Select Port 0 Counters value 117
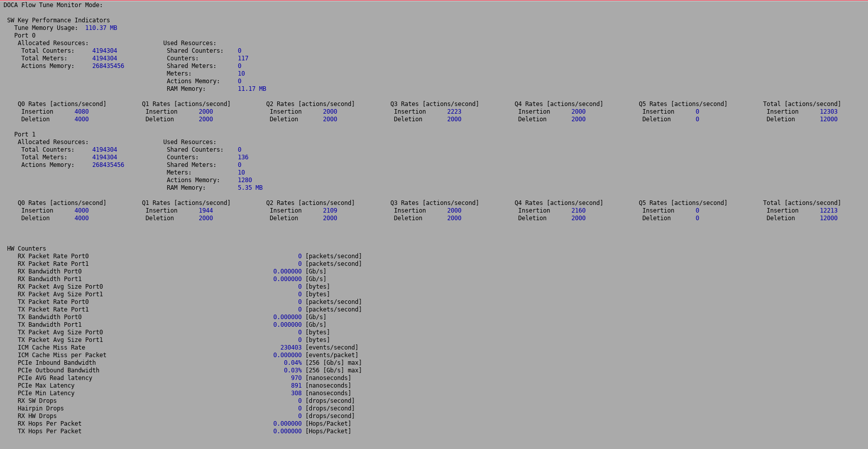868x449 pixels. pos(243,58)
